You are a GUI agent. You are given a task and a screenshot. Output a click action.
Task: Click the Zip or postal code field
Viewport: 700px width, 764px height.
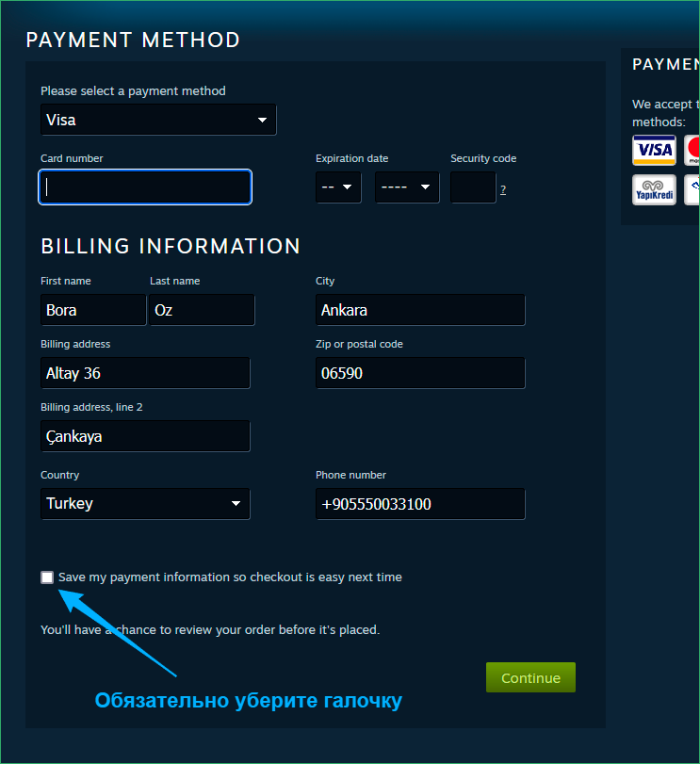tap(420, 373)
